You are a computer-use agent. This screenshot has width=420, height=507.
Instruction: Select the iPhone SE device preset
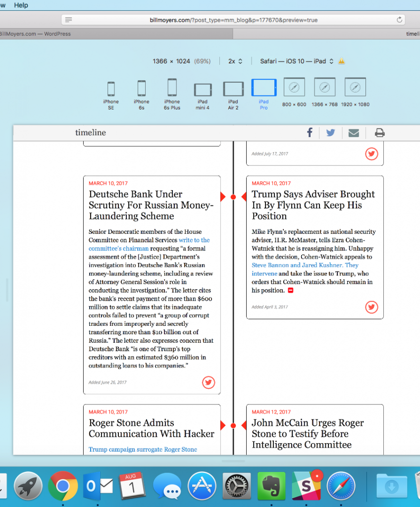click(x=111, y=95)
